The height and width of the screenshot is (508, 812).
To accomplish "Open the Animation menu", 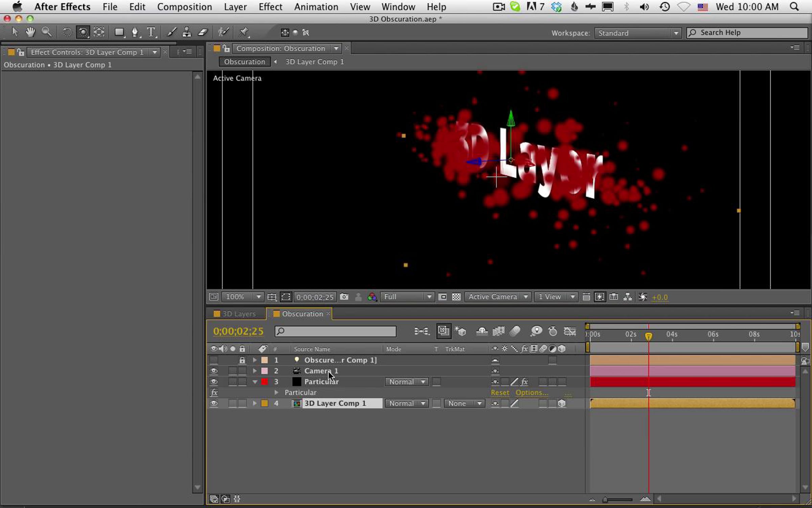I will [x=316, y=7].
